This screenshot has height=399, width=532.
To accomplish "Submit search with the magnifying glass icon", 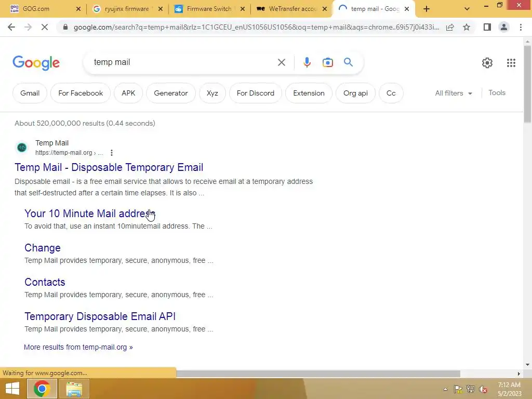I will (x=349, y=62).
